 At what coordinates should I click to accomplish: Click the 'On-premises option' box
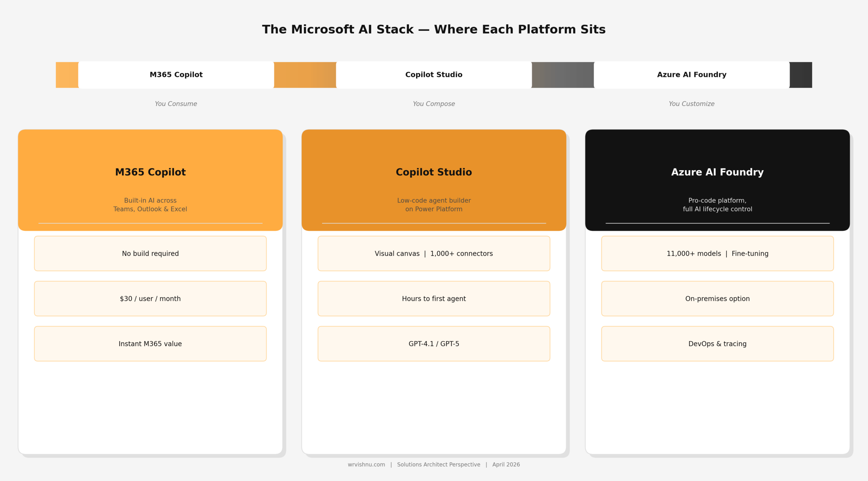tap(717, 299)
